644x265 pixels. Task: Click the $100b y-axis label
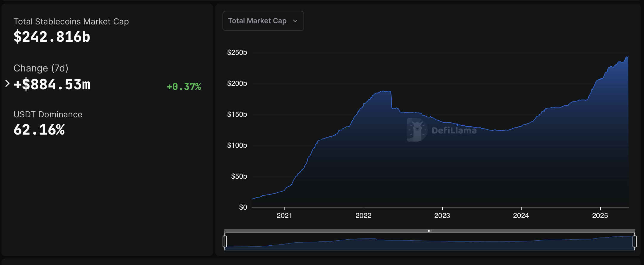(237, 145)
